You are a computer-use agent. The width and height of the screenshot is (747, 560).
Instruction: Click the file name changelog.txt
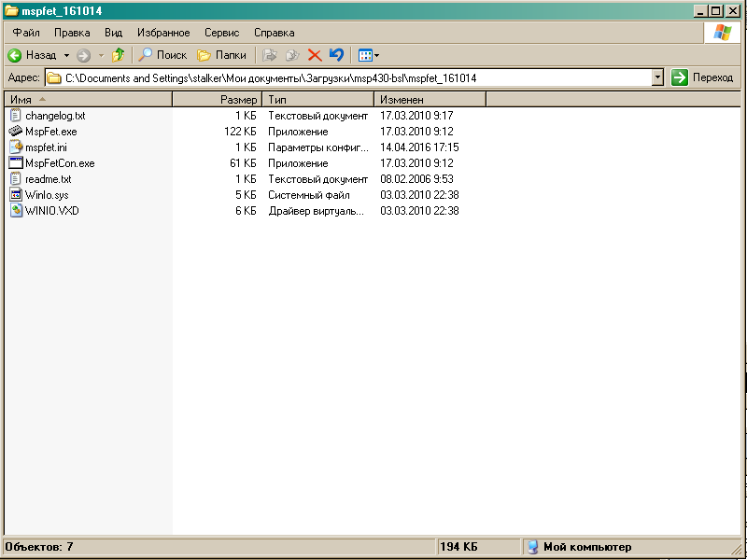(x=55, y=116)
